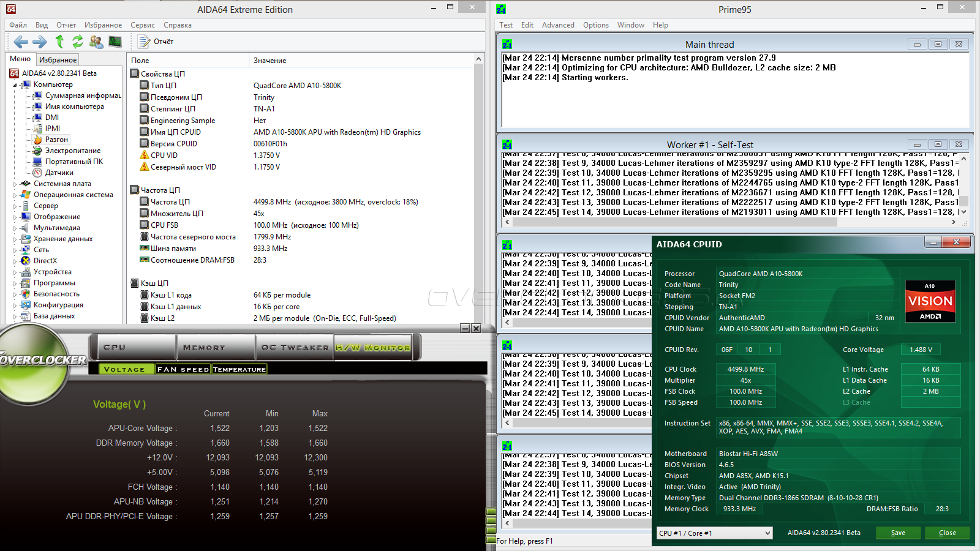Open the Advanced menu in Prime95
This screenshot has width=980, height=551.
(558, 25)
